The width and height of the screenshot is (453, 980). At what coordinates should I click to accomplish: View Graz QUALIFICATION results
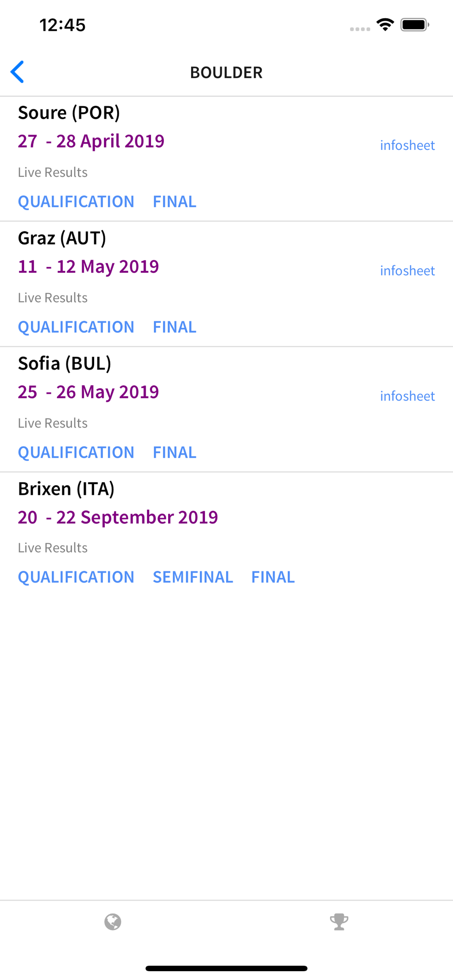click(x=76, y=327)
